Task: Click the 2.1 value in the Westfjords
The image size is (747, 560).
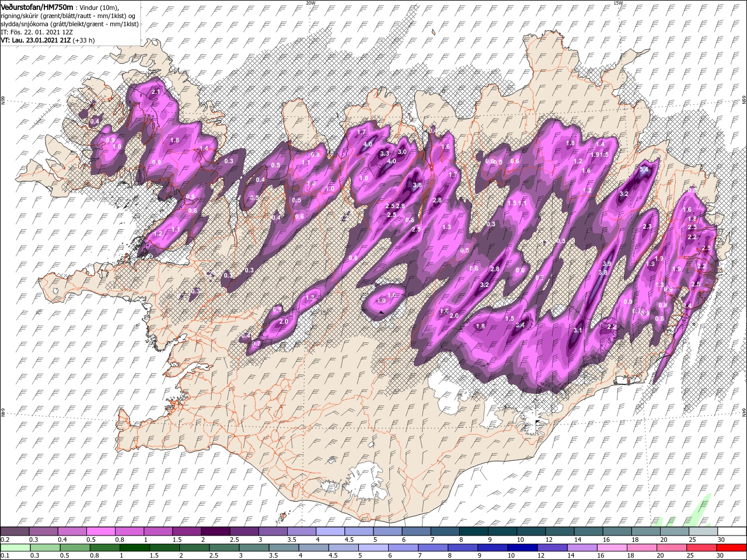Action: (155, 92)
